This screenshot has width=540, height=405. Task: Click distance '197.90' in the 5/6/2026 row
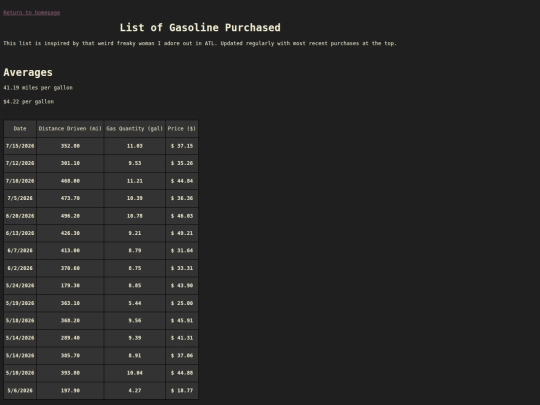coord(70,391)
